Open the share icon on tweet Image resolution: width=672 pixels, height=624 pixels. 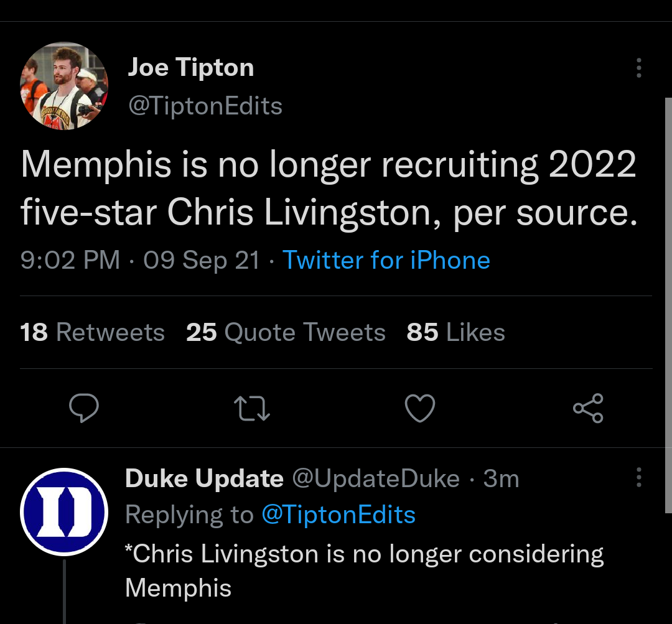[588, 408]
